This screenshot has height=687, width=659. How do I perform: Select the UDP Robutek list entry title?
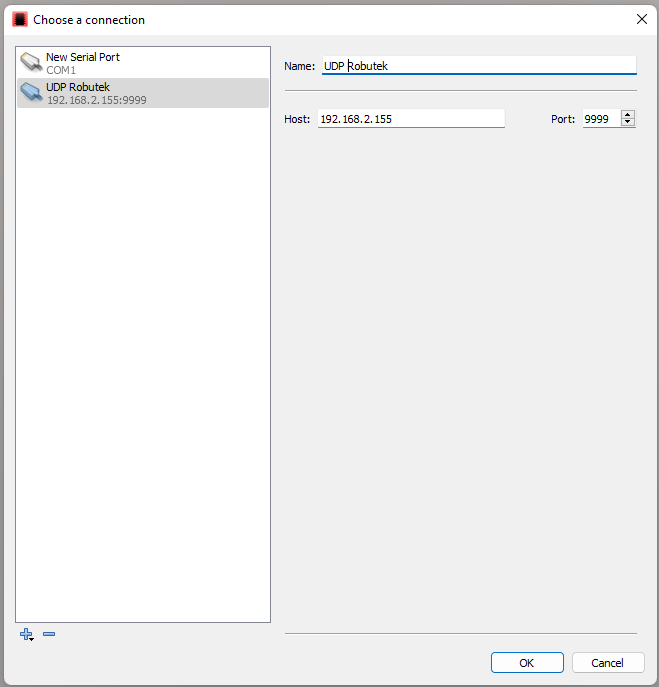pos(78,87)
